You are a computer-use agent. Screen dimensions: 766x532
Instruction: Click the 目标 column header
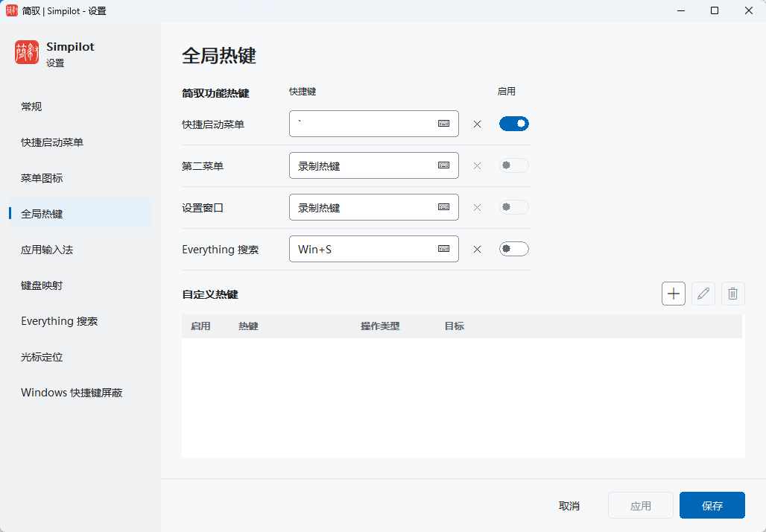pyautogui.click(x=455, y=326)
